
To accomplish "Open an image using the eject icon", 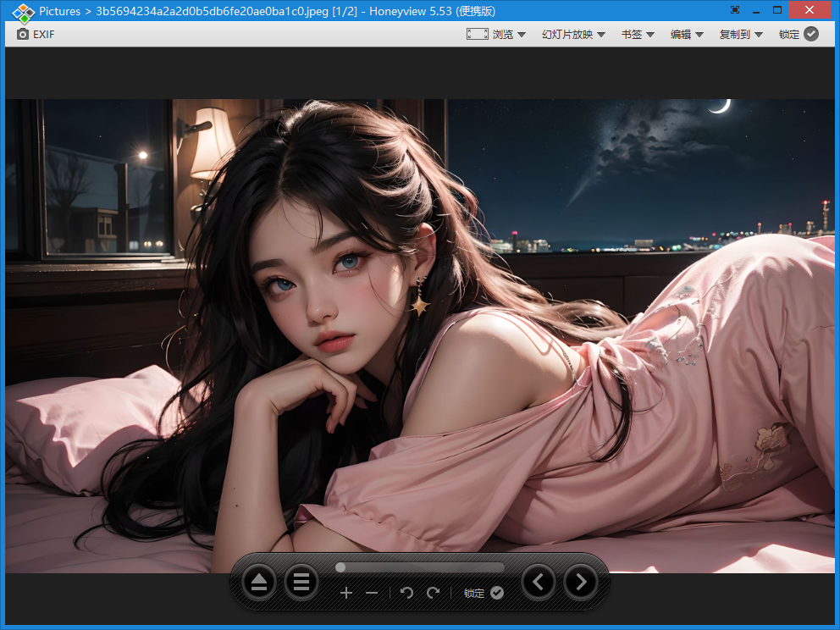I will tap(259, 582).
